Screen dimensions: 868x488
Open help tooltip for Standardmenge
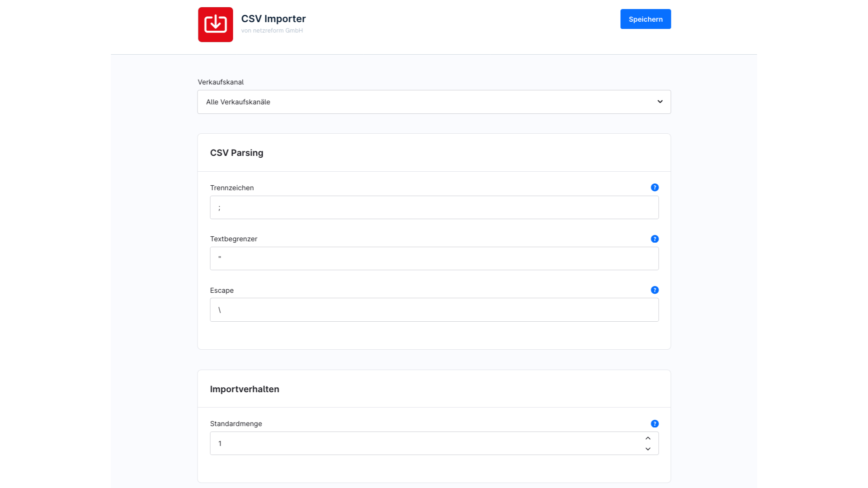(654, 424)
